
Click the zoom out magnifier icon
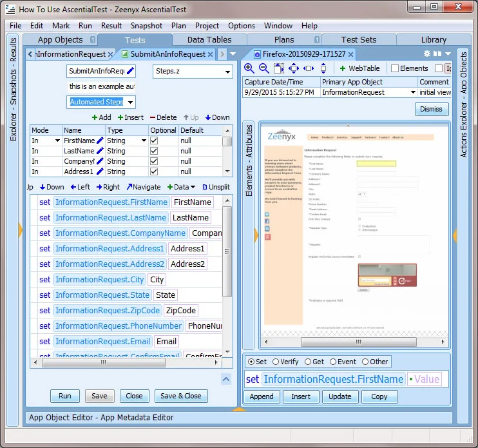(263, 68)
